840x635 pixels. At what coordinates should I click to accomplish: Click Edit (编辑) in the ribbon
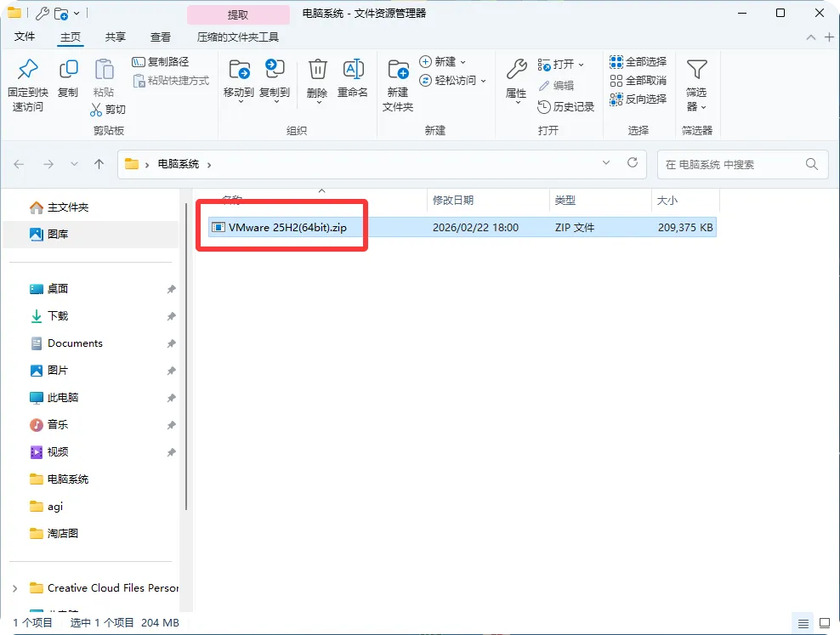tap(556, 85)
